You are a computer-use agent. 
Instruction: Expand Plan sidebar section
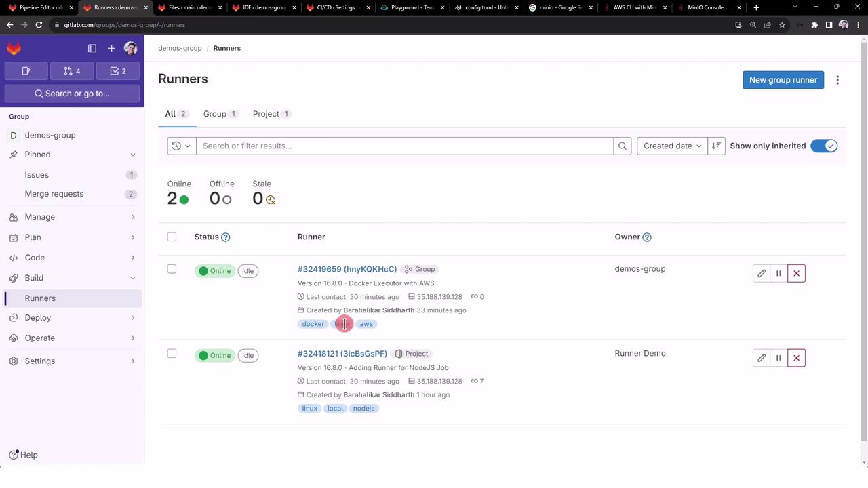tap(72, 237)
